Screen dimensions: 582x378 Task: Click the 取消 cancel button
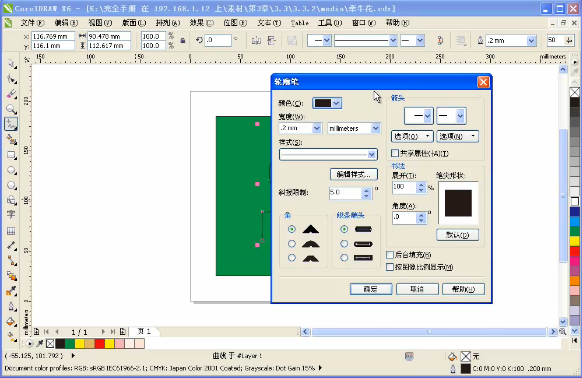417,289
